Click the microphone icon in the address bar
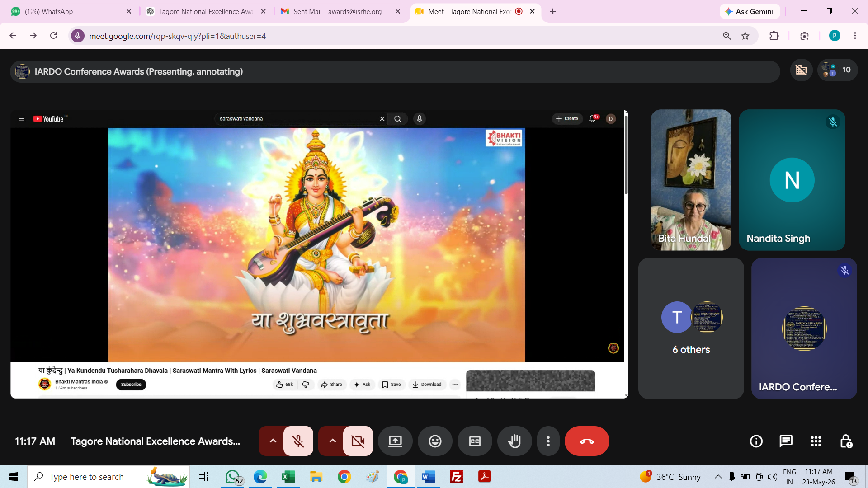The width and height of the screenshot is (868, 488). (x=78, y=36)
